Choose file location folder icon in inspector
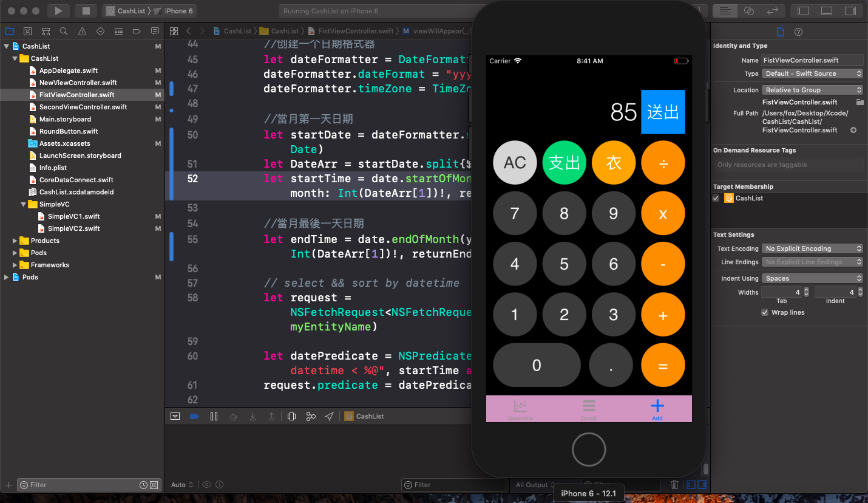Viewport: 868px width, 503px height. 860,102
